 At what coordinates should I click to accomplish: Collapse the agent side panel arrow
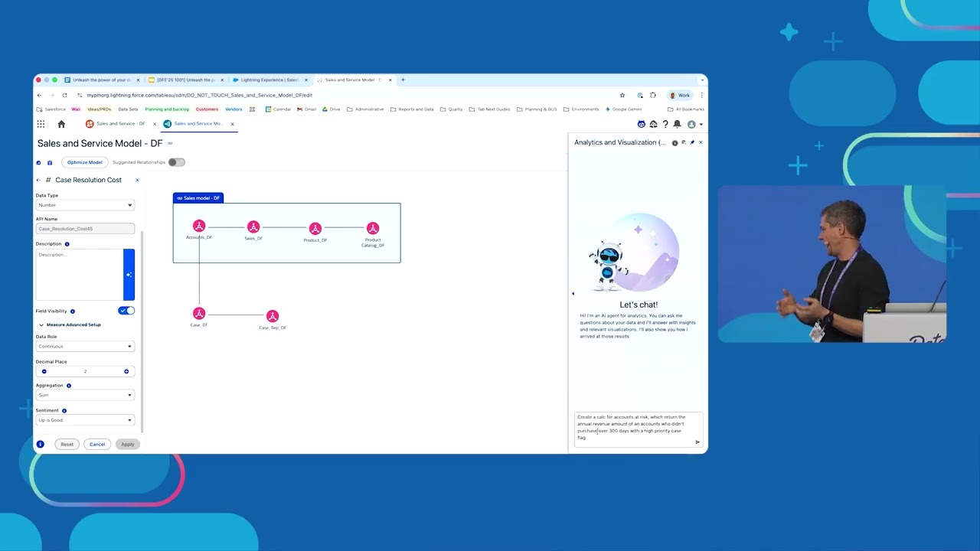point(573,293)
